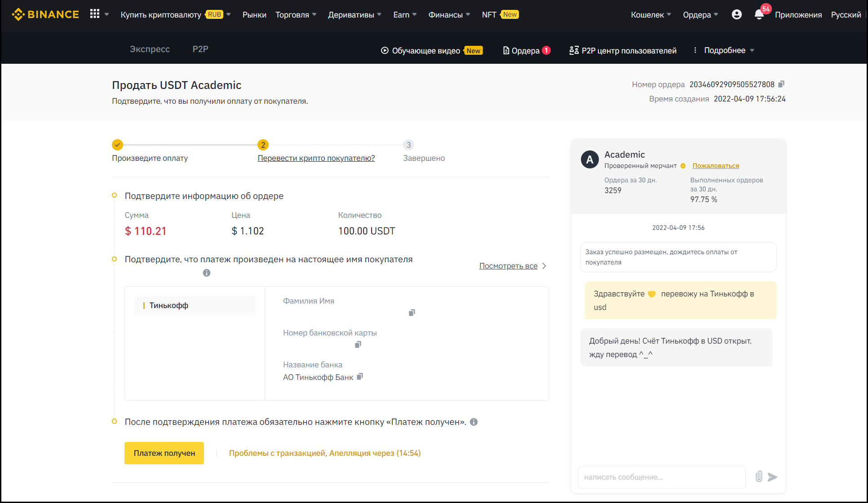The width and height of the screenshot is (868, 503).
Task: Switch to the Экспресс tab
Action: 150,49
